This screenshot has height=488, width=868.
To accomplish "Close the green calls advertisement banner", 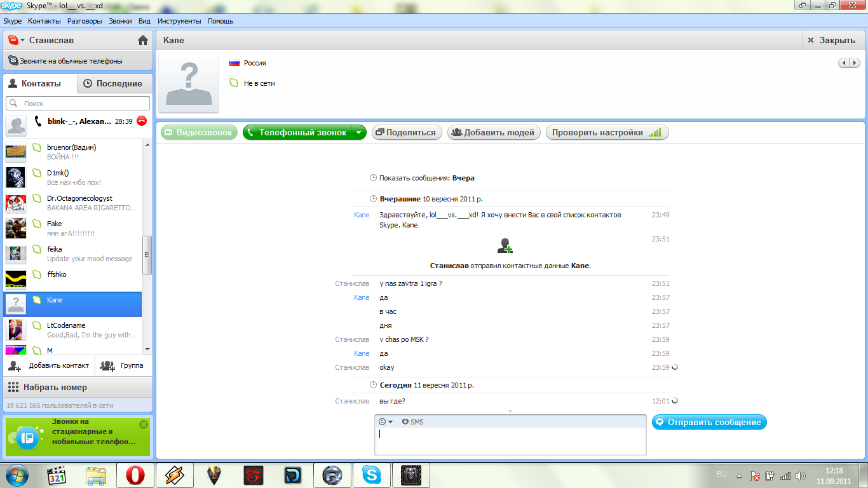I will [144, 424].
